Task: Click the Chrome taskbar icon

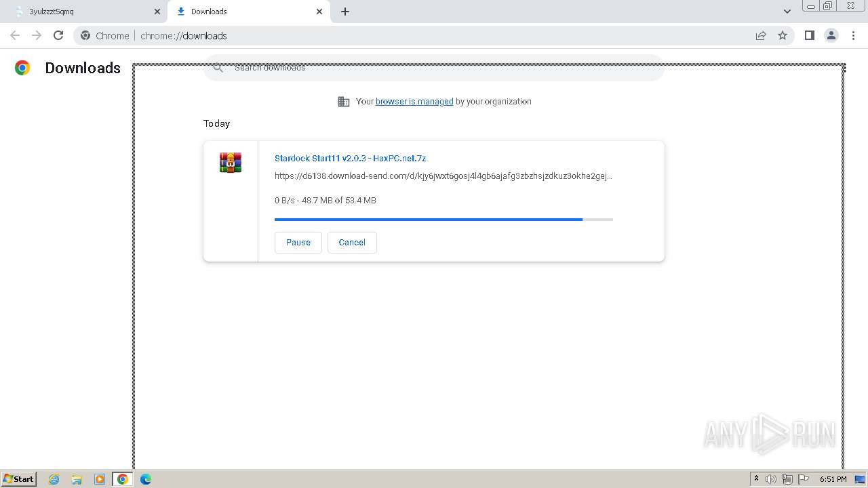Action: pyautogui.click(x=123, y=479)
